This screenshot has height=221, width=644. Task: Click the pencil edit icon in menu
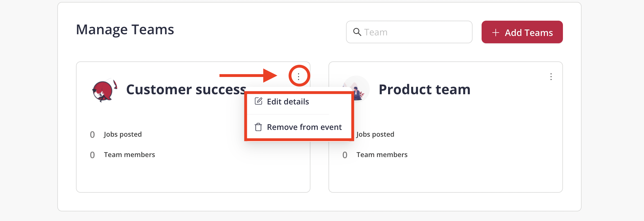(x=258, y=101)
